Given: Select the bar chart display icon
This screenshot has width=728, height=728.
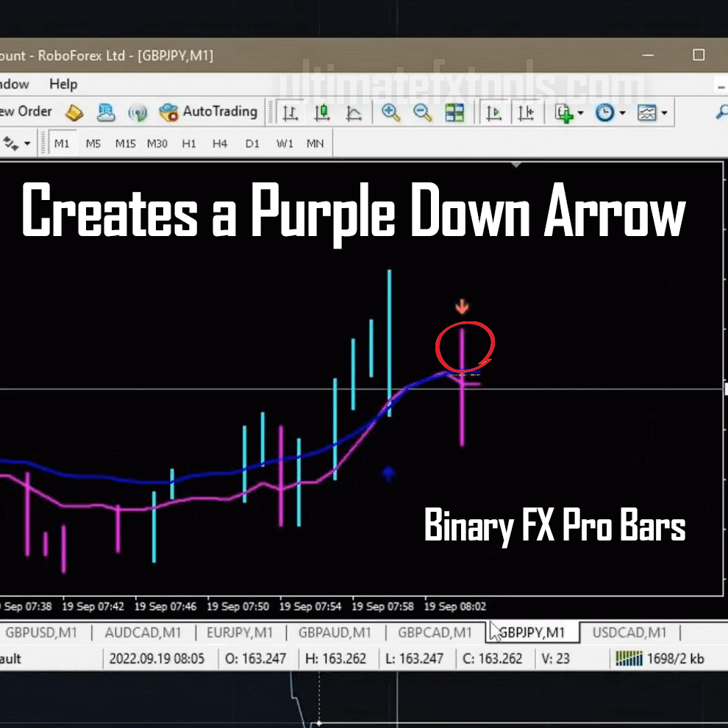Looking at the screenshot, I should click(x=290, y=112).
